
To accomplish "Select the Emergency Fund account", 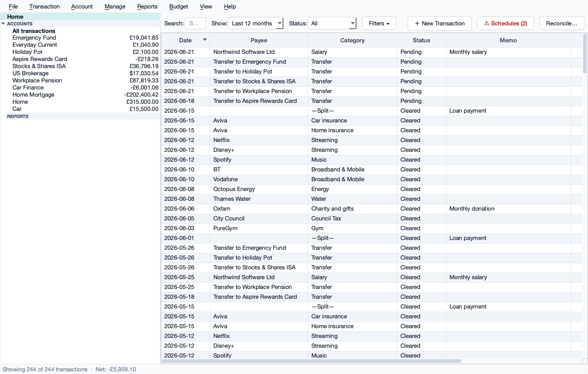I will pyautogui.click(x=80, y=38).
